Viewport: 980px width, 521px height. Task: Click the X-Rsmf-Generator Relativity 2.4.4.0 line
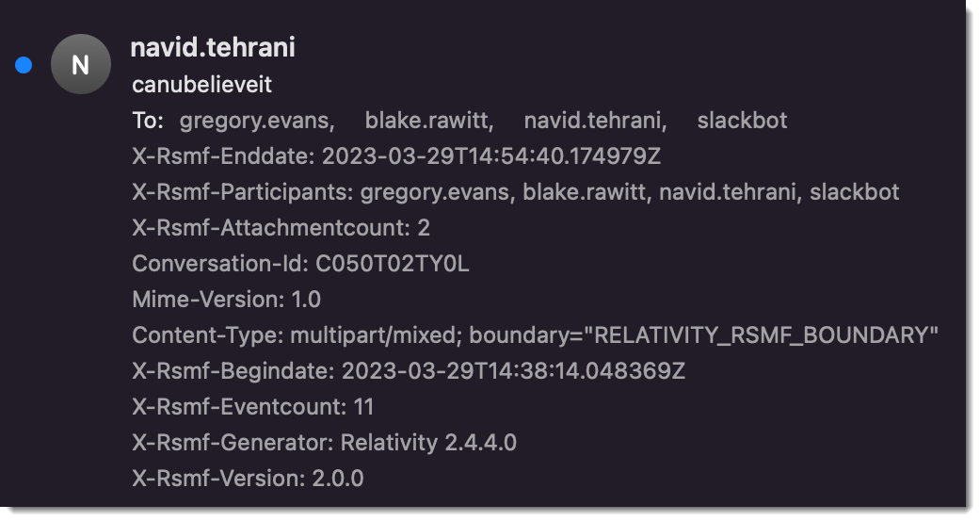tap(325, 443)
